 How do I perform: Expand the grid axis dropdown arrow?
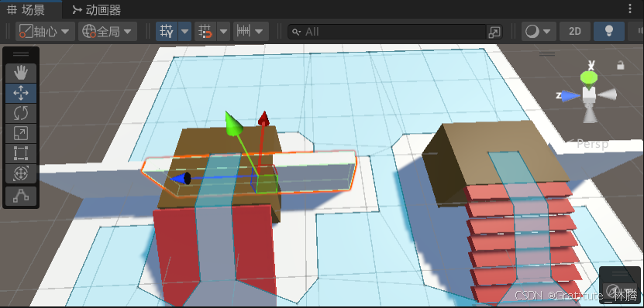[x=184, y=32]
